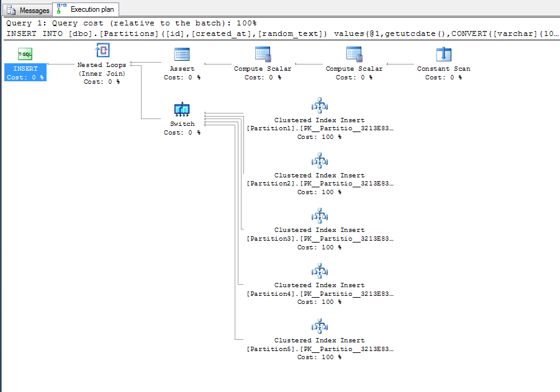Click the Constant Scan label text
The width and height of the screenshot is (560, 392).
443,69
